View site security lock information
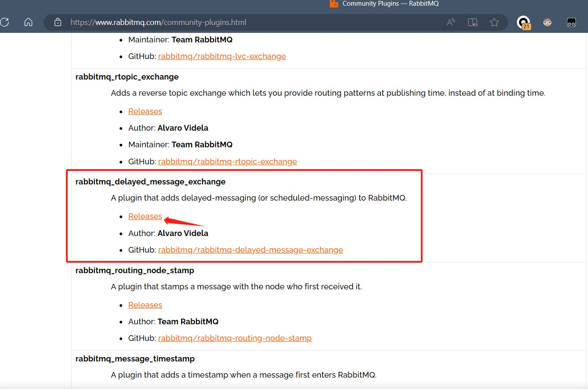Screen dimensions: 588x389 coord(58,22)
